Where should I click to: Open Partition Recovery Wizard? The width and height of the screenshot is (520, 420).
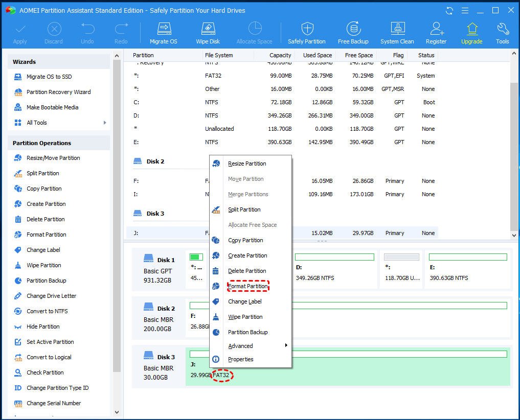pos(58,92)
